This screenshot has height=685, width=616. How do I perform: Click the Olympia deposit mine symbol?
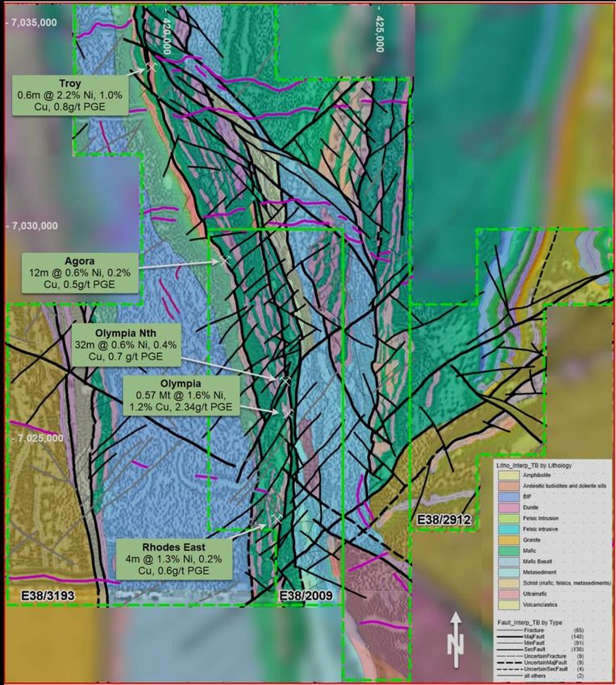[x=286, y=411]
